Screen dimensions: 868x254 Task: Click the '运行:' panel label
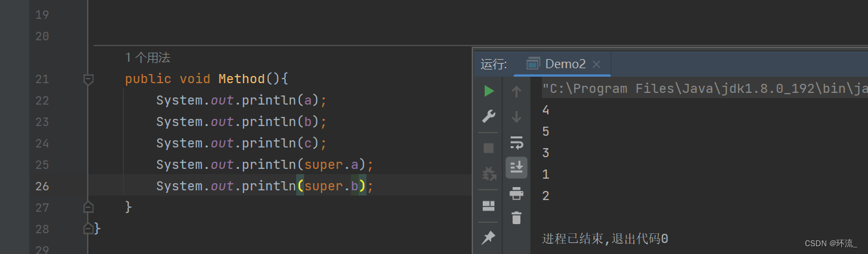(493, 64)
